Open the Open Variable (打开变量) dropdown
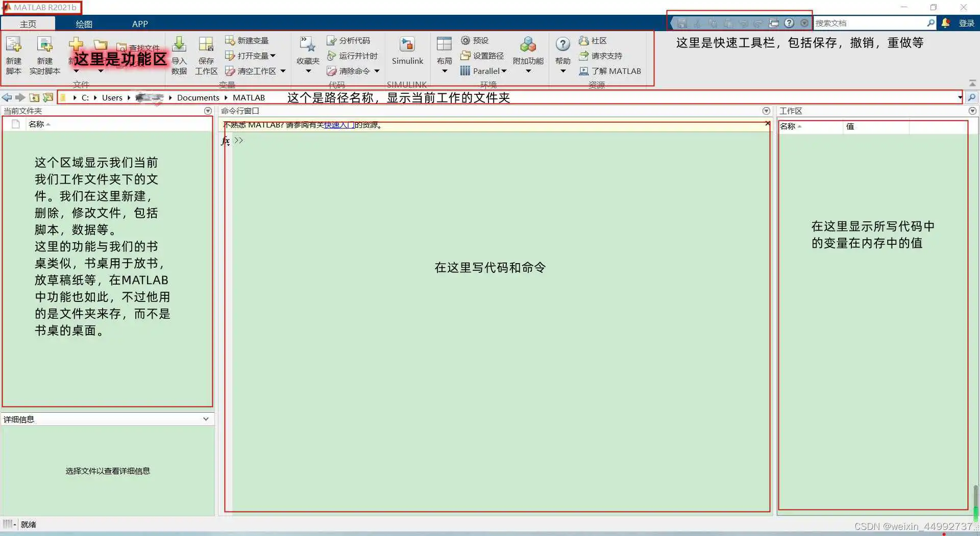This screenshot has height=536, width=980. coord(251,56)
